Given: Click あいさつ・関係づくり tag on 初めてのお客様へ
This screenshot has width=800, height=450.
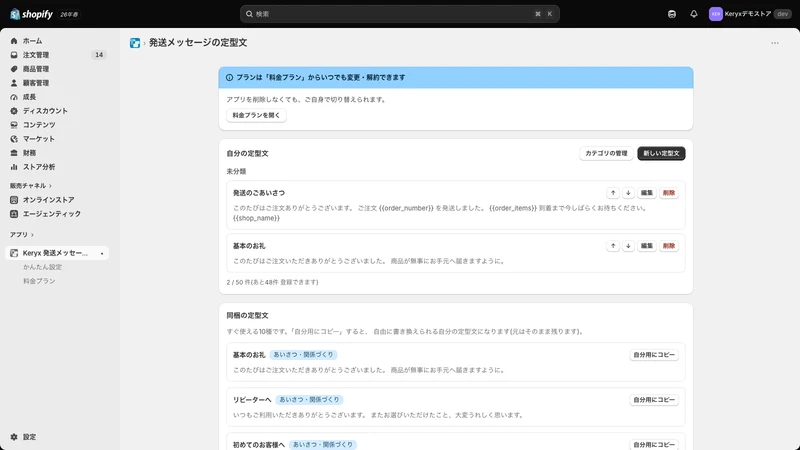Looking at the screenshot, I should point(322,444).
